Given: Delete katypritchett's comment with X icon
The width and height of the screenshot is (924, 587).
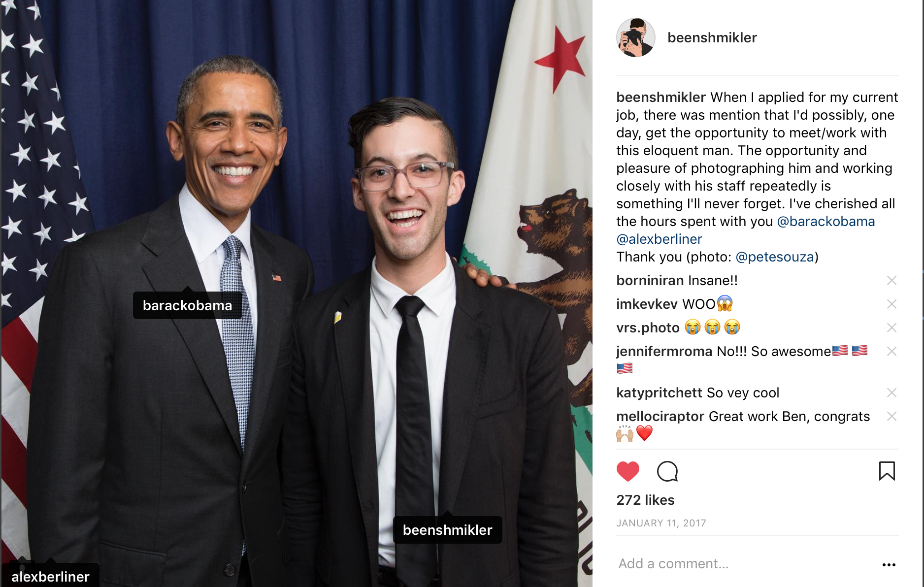Looking at the screenshot, I should tap(891, 392).
